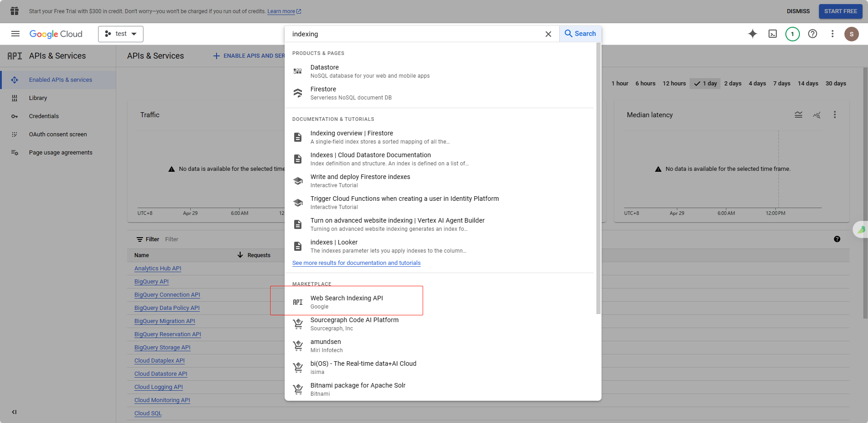This screenshot has height=423, width=868.
Task: Click document icon for Vertex AI Agent Builder result
Action: click(298, 224)
